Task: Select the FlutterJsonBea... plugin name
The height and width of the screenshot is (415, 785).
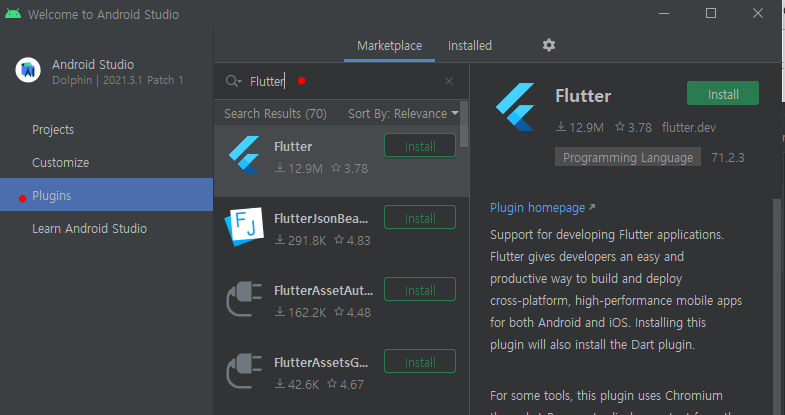Action: point(321,219)
